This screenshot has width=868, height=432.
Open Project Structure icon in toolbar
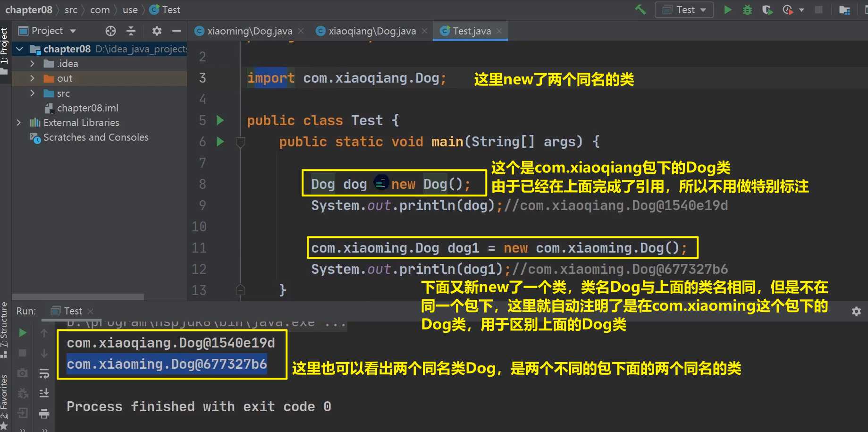click(x=844, y=9)
